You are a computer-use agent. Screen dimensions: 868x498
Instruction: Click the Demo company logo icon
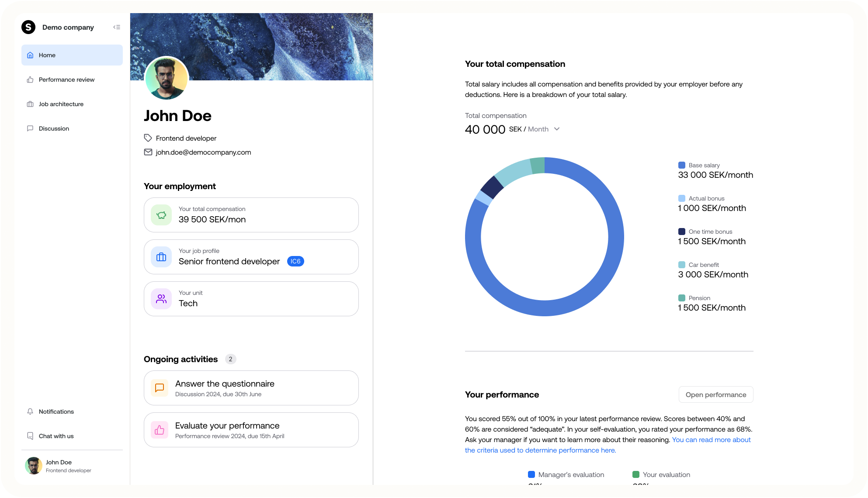coord(28,27)
